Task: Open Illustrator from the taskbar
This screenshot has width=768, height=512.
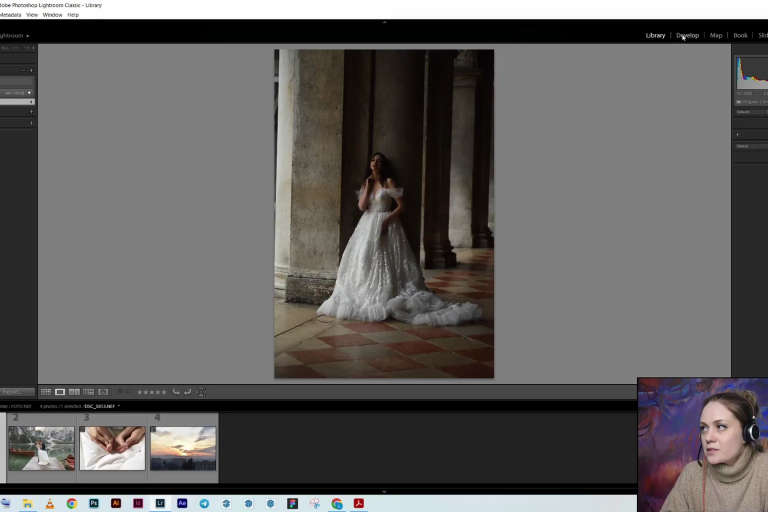Action: pyautogui.click(x=116, y=504)
